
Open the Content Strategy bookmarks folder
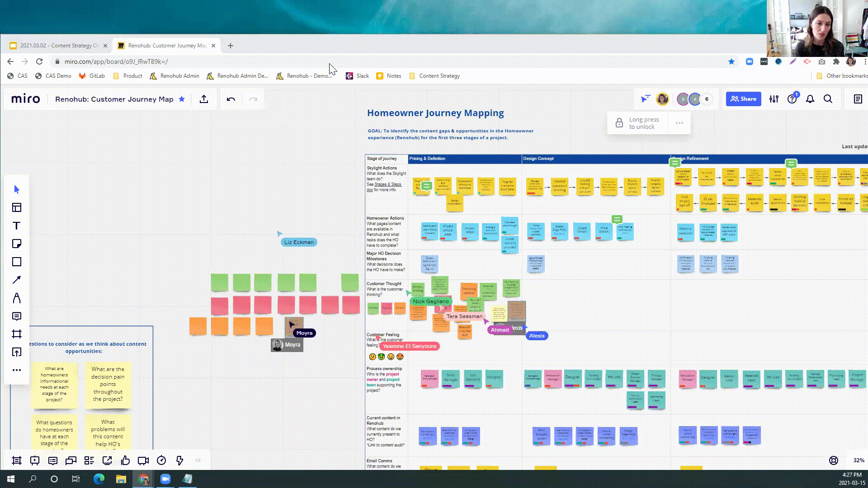point(434,76)
